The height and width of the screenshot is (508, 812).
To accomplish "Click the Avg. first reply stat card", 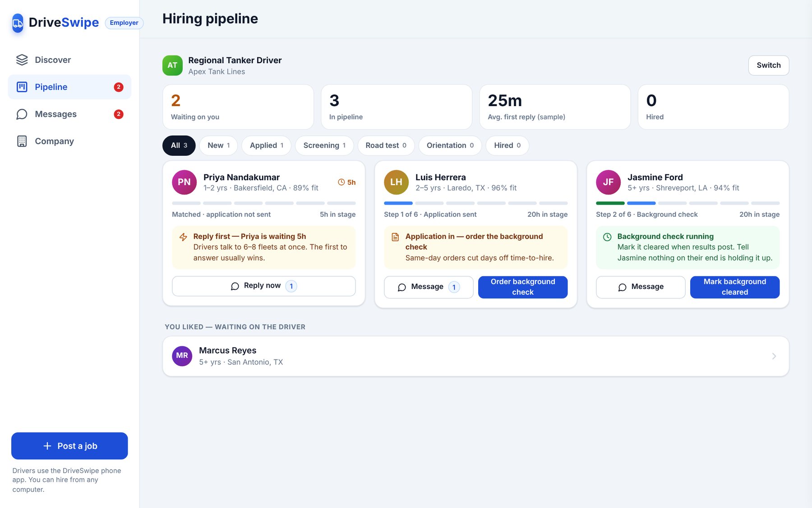I will coord(555,107).
